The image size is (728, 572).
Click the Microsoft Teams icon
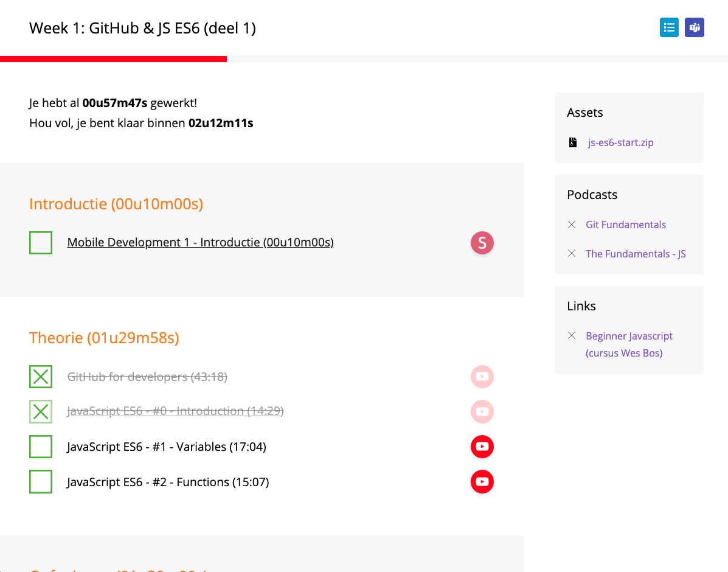tap(694, 27)
